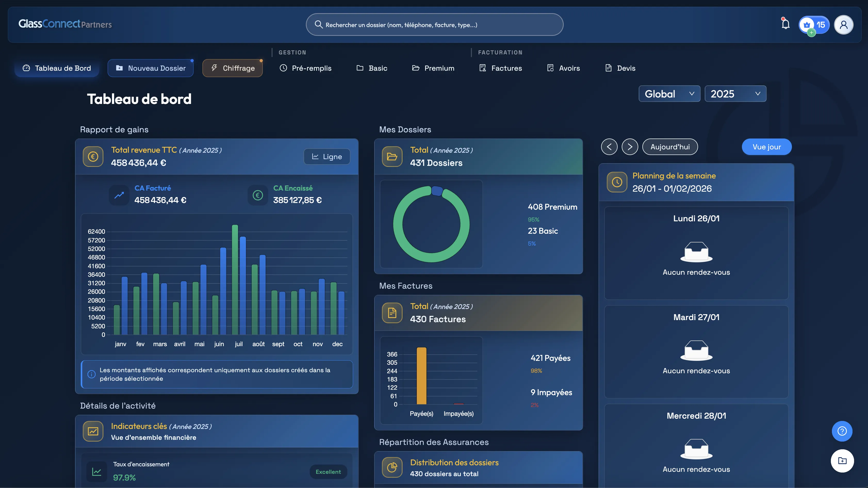This screenshot has height=488, width=868.
Task: Go to the Factures section
Action: 501,68
